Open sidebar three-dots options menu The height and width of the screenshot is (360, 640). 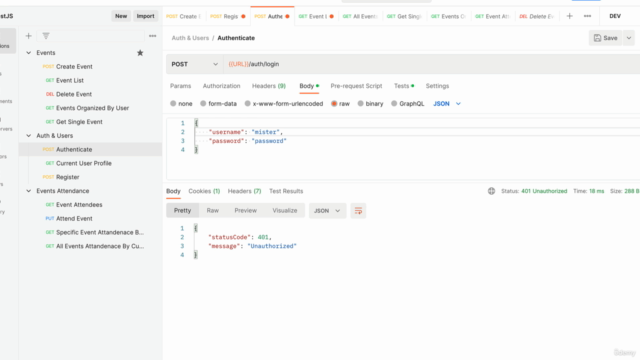(x=153, y=36)
